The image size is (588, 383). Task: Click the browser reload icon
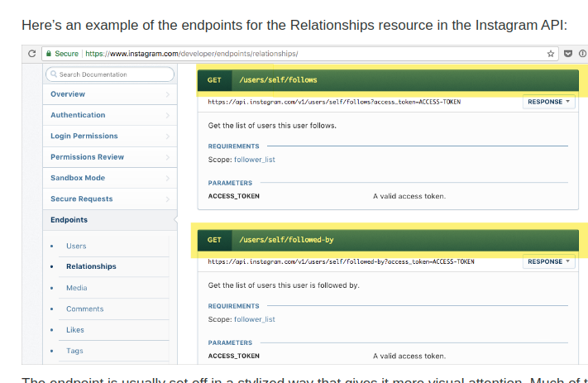coord(32,54)
